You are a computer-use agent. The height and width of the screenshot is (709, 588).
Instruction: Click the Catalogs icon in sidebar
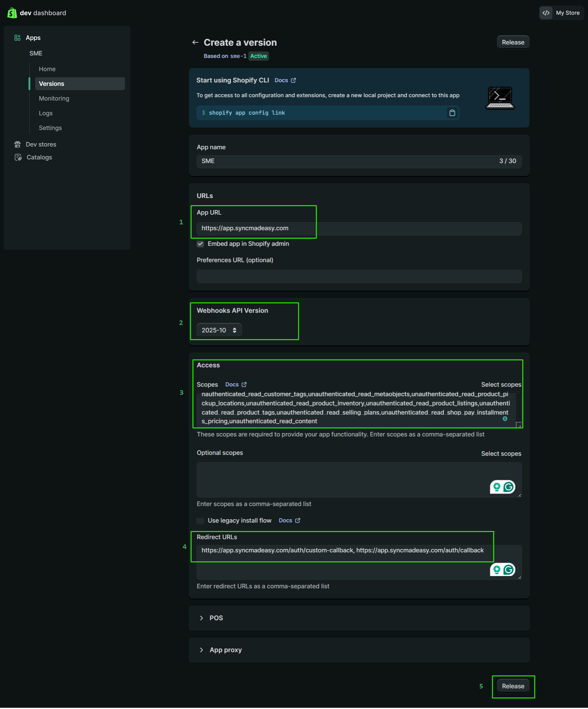coord(18,157)
